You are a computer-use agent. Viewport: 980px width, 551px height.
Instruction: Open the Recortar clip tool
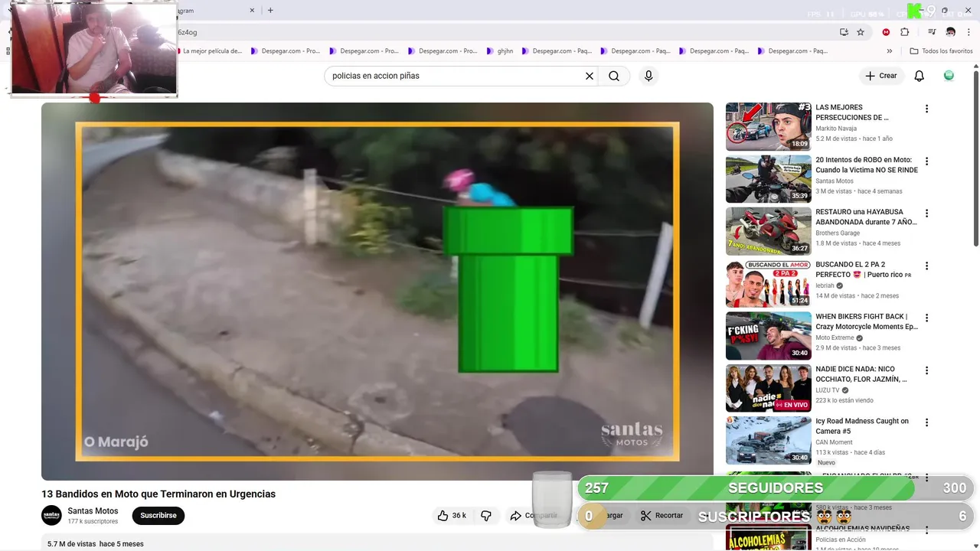point(662,516)
